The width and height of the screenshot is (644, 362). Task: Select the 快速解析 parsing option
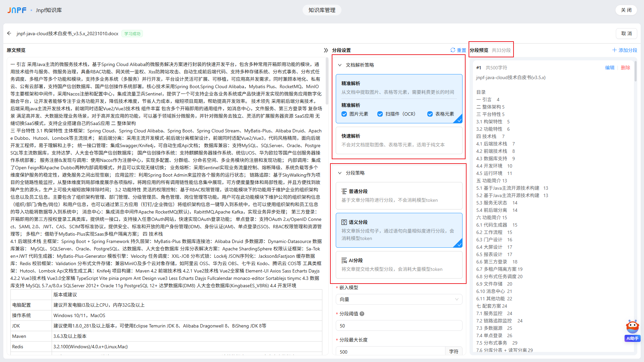pos(399,140)
